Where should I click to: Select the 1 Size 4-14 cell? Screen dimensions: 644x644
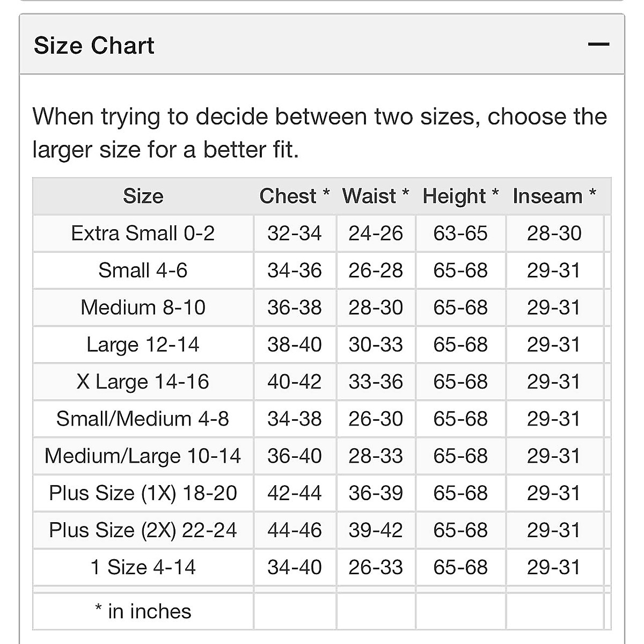[x=143, y=567]
